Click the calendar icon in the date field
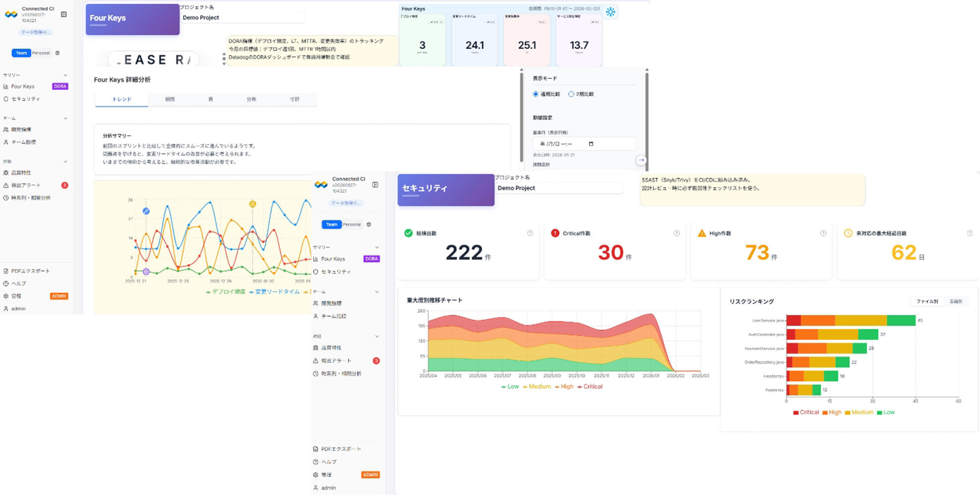This screenshot has height=495, width=980. [x=591, y=144]
